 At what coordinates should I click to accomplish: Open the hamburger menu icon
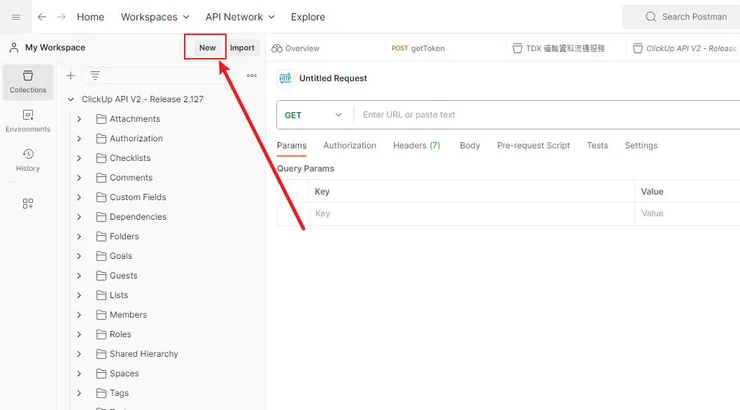16,17
